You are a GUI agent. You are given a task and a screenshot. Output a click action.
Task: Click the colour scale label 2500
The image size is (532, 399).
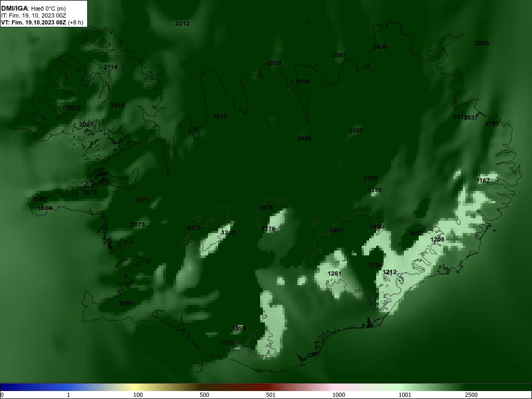coord(471,395)
